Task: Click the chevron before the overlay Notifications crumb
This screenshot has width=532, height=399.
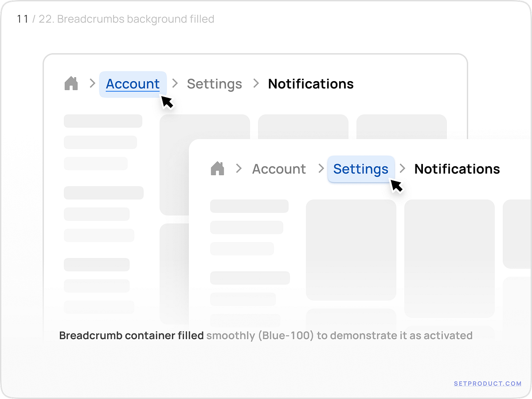Action: tap(403, 168)
